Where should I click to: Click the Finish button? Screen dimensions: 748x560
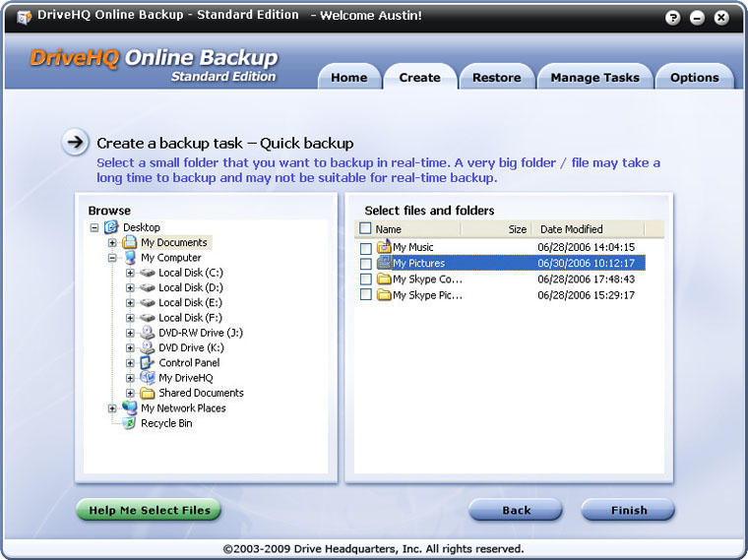(629, 510)
